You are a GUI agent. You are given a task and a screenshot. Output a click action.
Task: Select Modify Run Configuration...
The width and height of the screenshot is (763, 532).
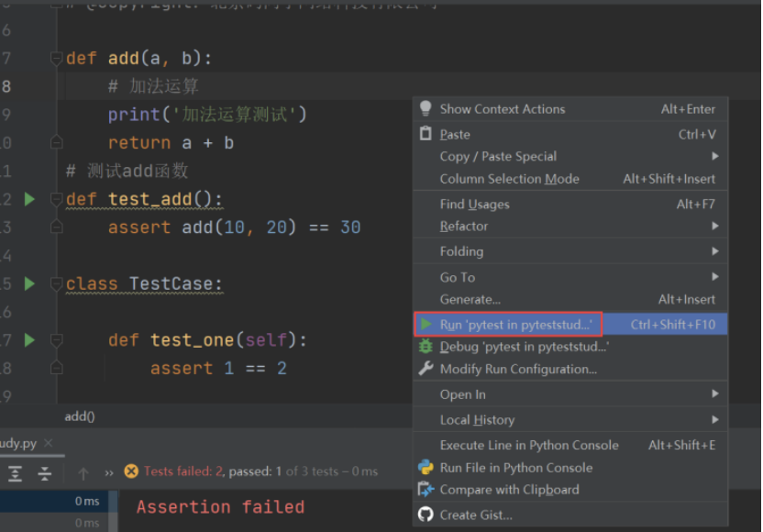(570, 369)
